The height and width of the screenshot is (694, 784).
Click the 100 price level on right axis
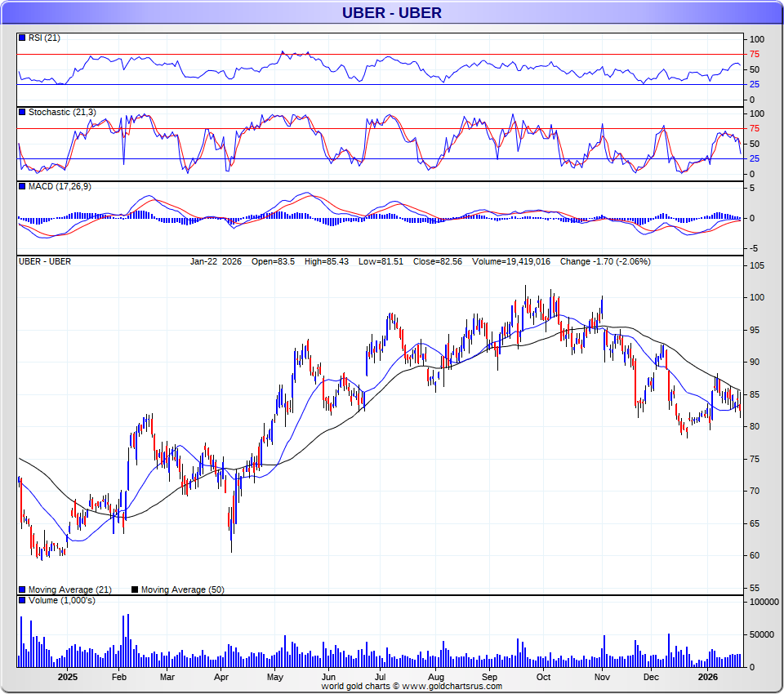click(x=756, y=297)
